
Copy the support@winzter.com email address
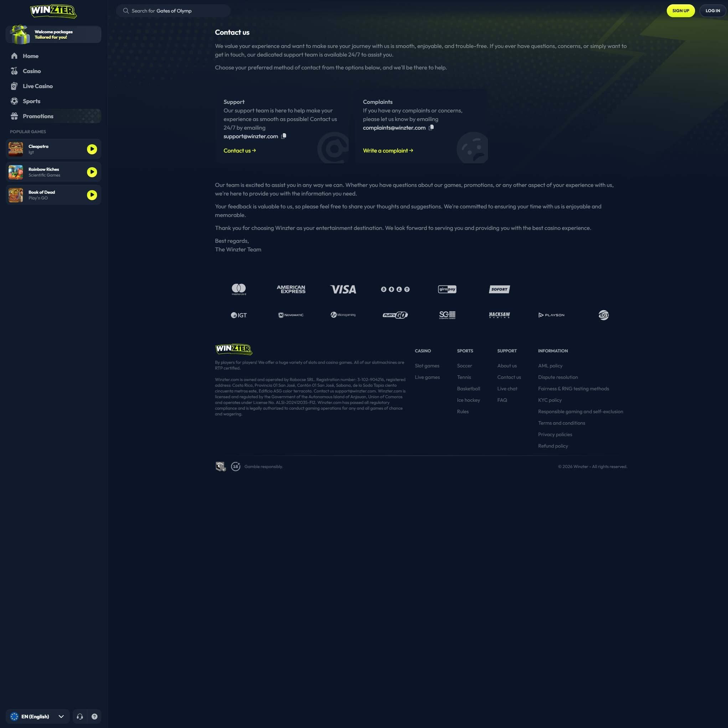pos(284,136)
